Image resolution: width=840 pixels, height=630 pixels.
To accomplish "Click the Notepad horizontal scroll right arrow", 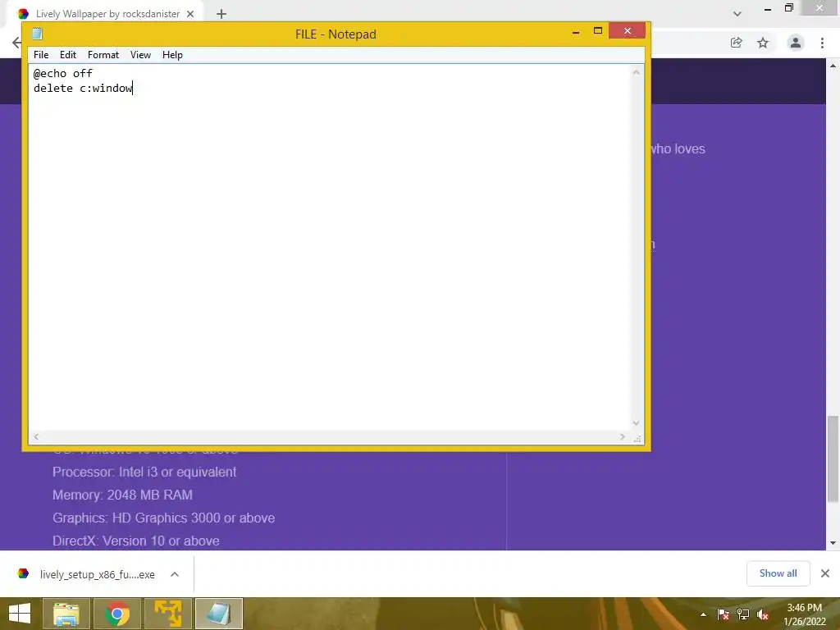I will (x=622, y=436).
